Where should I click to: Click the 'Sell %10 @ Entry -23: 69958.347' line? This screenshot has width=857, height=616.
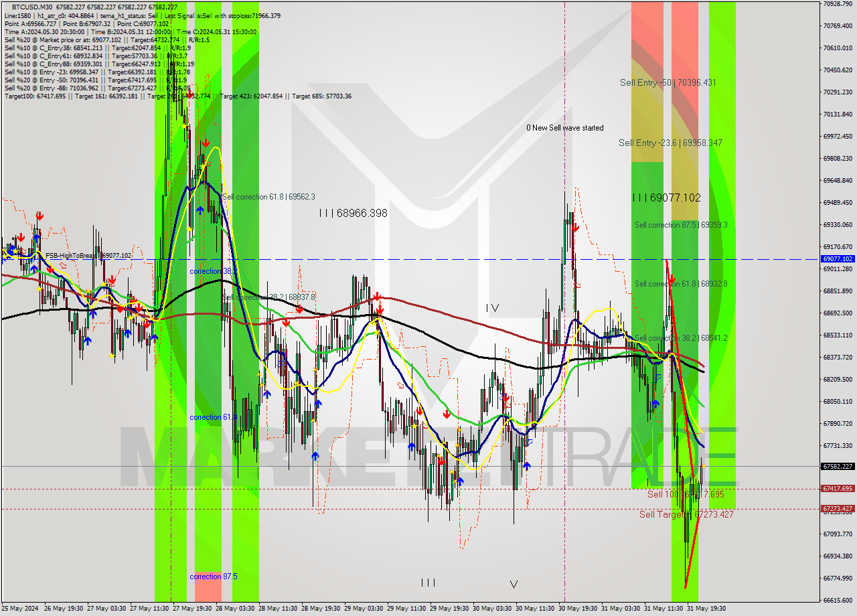pos(97,72)
